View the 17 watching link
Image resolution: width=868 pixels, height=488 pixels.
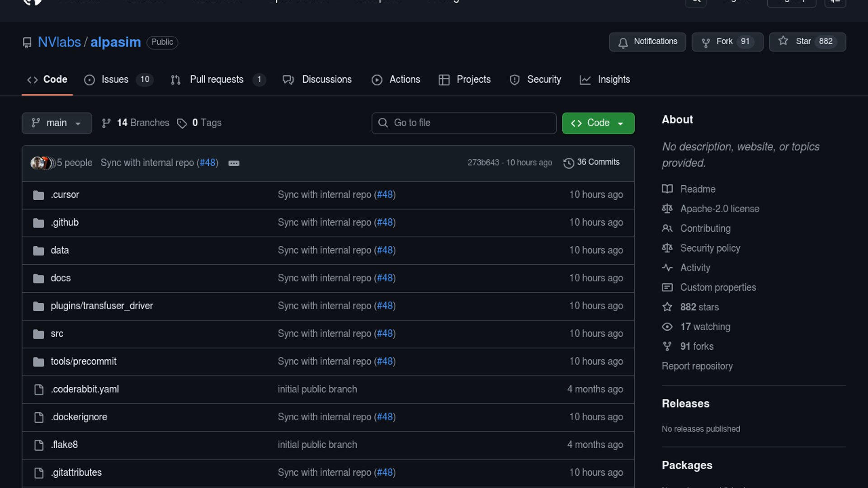coord(705,327)
